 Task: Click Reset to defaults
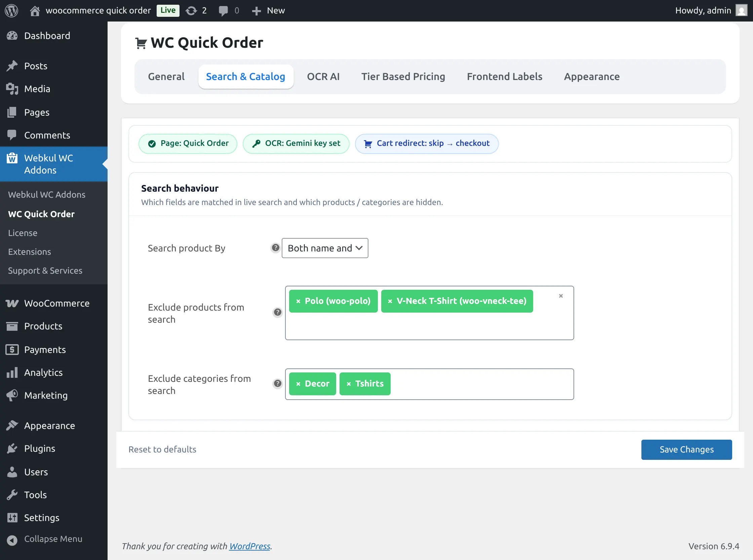pos(162,449)
